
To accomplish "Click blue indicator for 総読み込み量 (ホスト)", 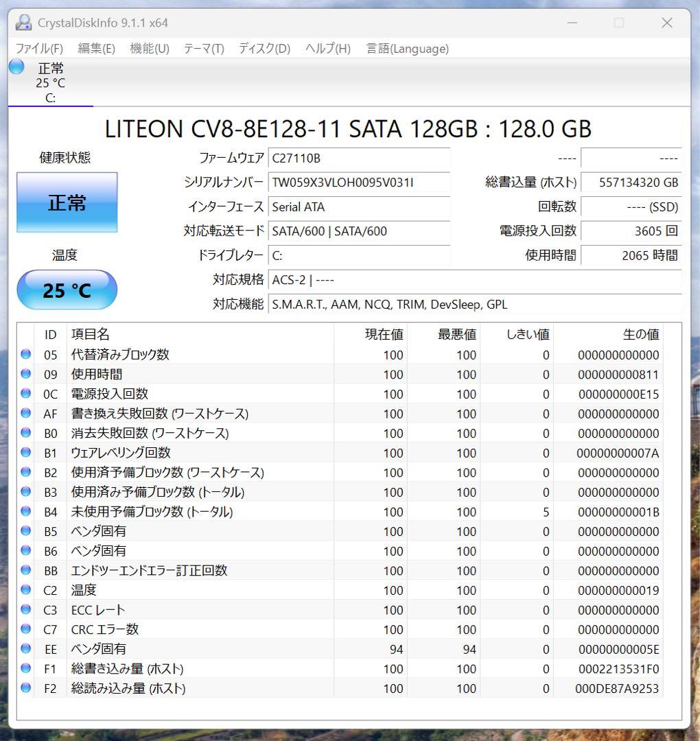I will [25, 688].
